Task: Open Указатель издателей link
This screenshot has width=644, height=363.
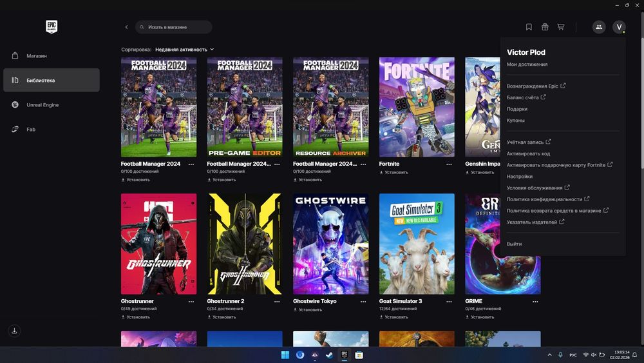Action: tap(535, 222)
